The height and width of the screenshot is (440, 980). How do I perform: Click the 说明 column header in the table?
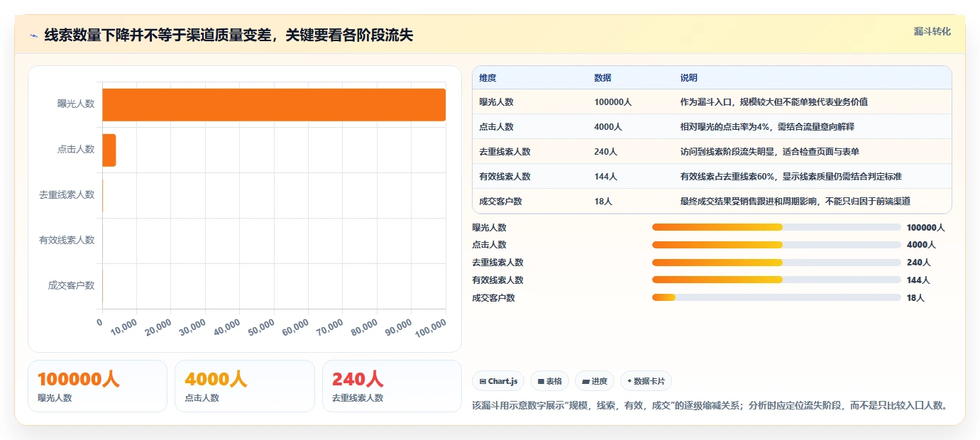coord(688,77)
